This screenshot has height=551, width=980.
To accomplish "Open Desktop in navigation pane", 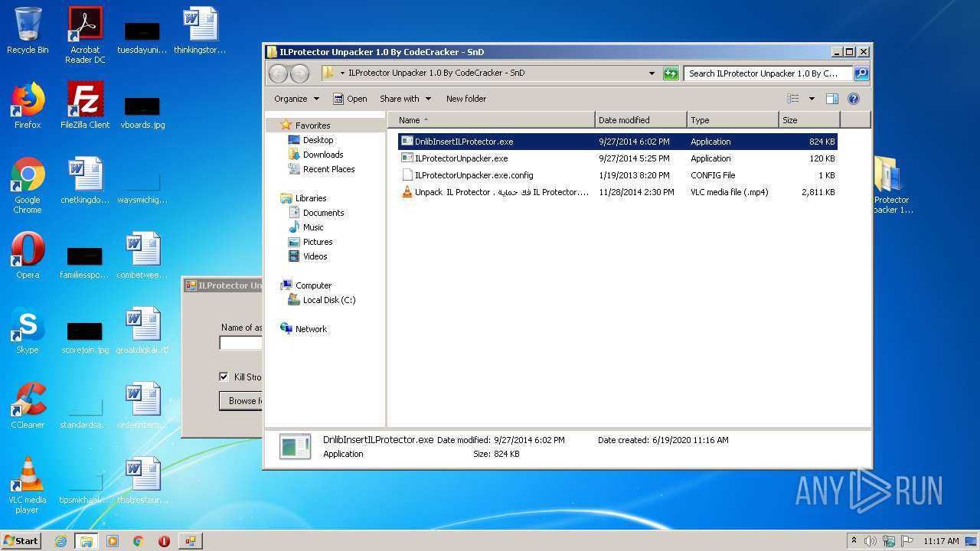I will coord(318,140).
